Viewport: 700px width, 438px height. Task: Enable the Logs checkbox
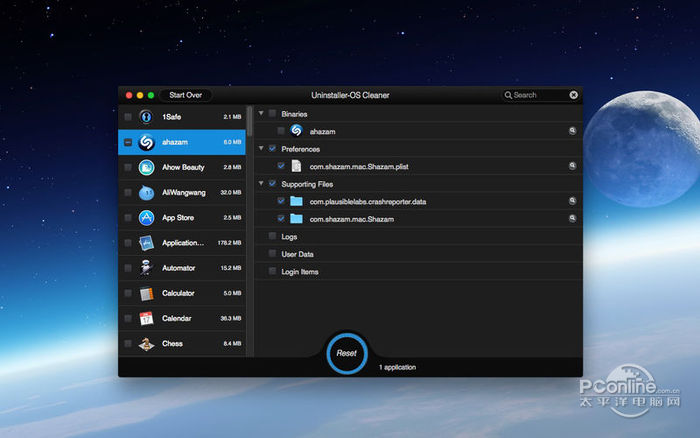pos(272,237)
